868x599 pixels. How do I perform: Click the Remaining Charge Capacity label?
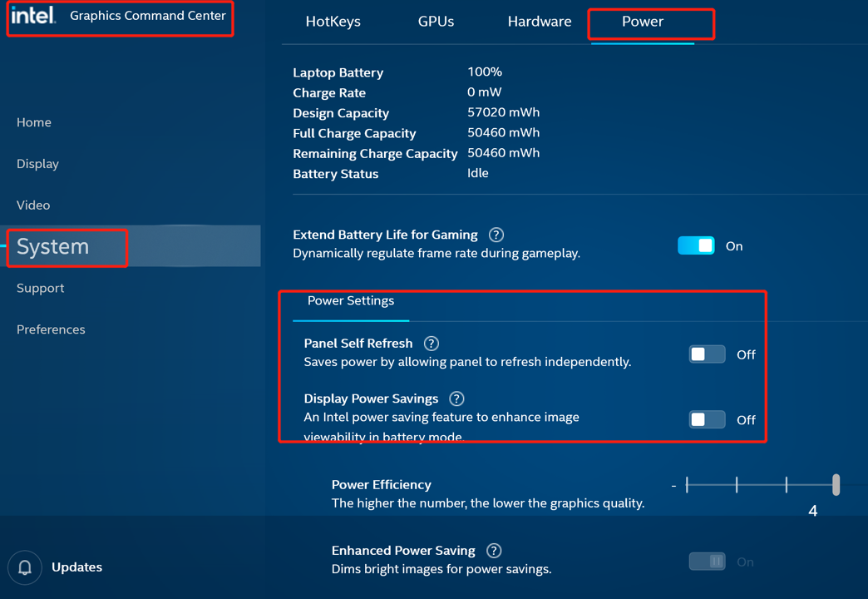tap(375, 154)
